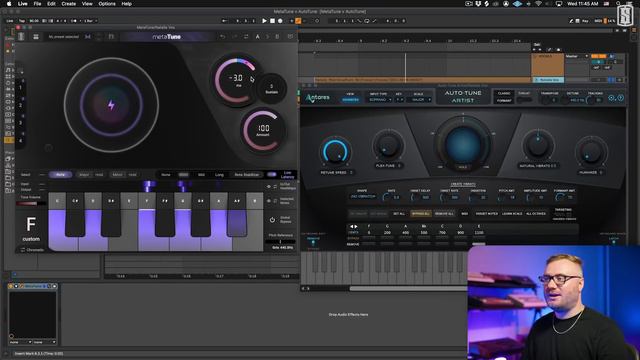Click the Create Vibrato label
Screen dimensions: 640x360
[x=463, y=184]
